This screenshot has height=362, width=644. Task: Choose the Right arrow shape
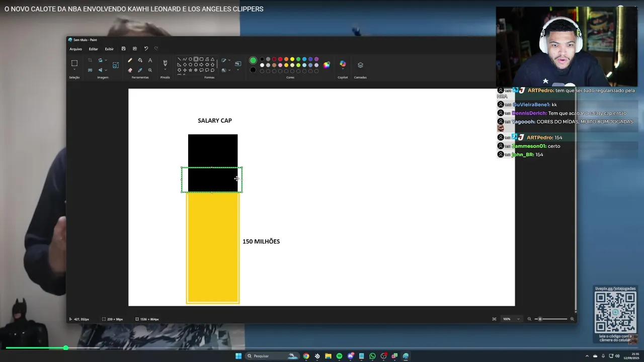[x=201, y=65]
